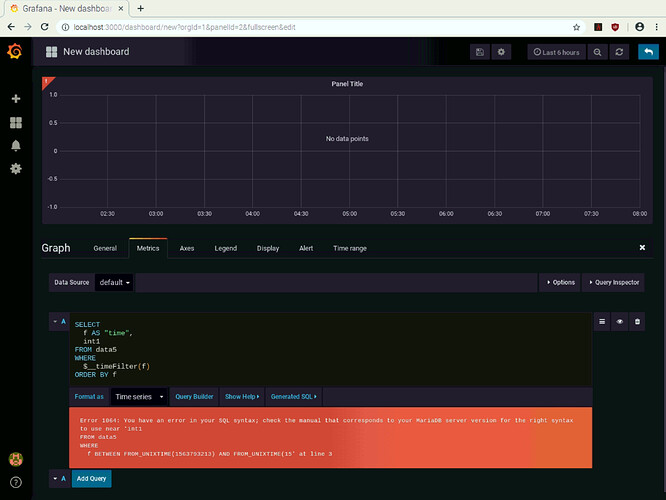This screenshot has height=500, width=666.
Task: Collapse query A with its arrow
Action: point(55,321)
